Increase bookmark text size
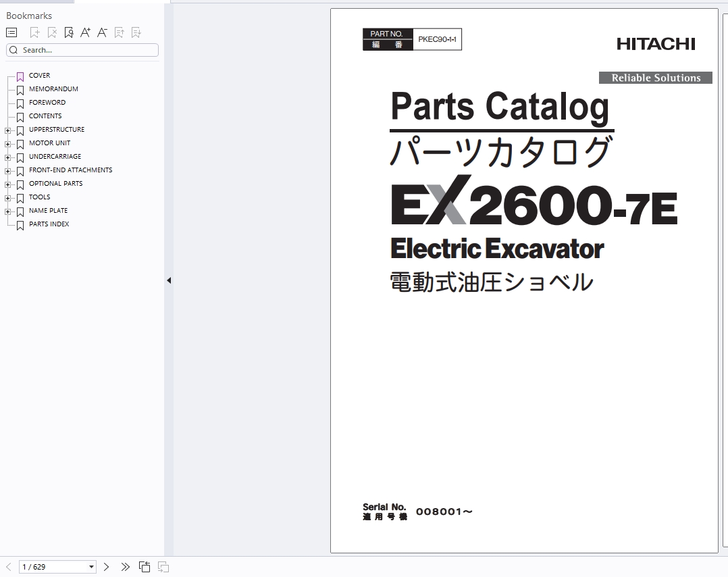 (85, 32)
